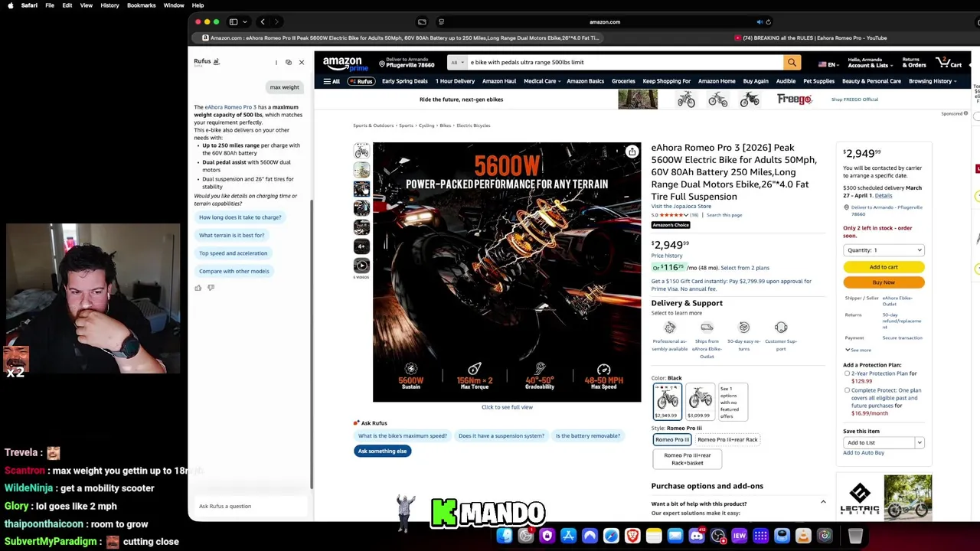Image resolution: width=980 pixels, height=551 pixels.
Task: Expand See more seller details
Action: [857, 350]
